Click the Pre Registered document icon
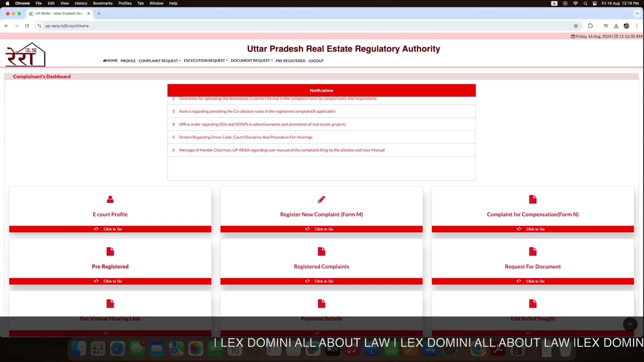 [110, 251]
